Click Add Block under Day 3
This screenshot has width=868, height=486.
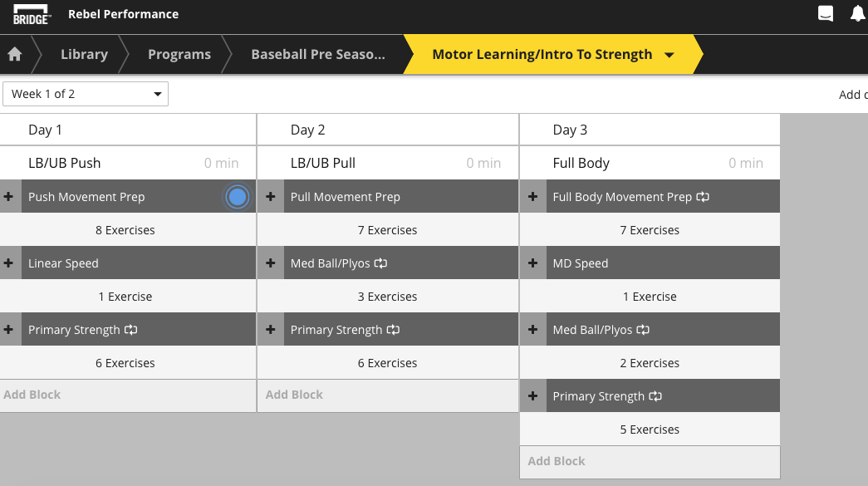(x=557, y=461)
